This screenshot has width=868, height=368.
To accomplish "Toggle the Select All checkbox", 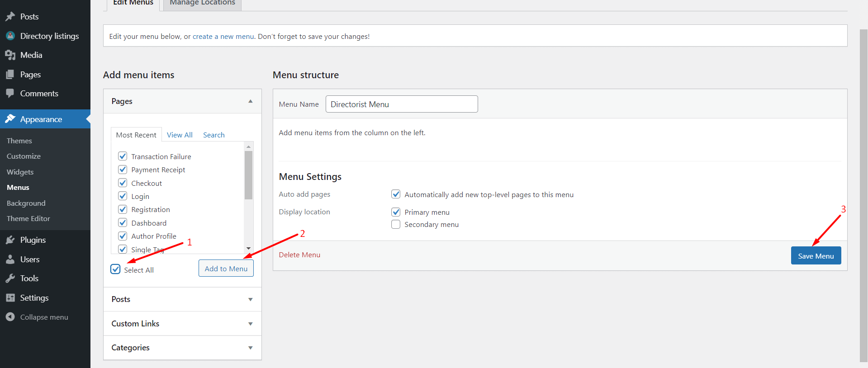I will [115, 269].
